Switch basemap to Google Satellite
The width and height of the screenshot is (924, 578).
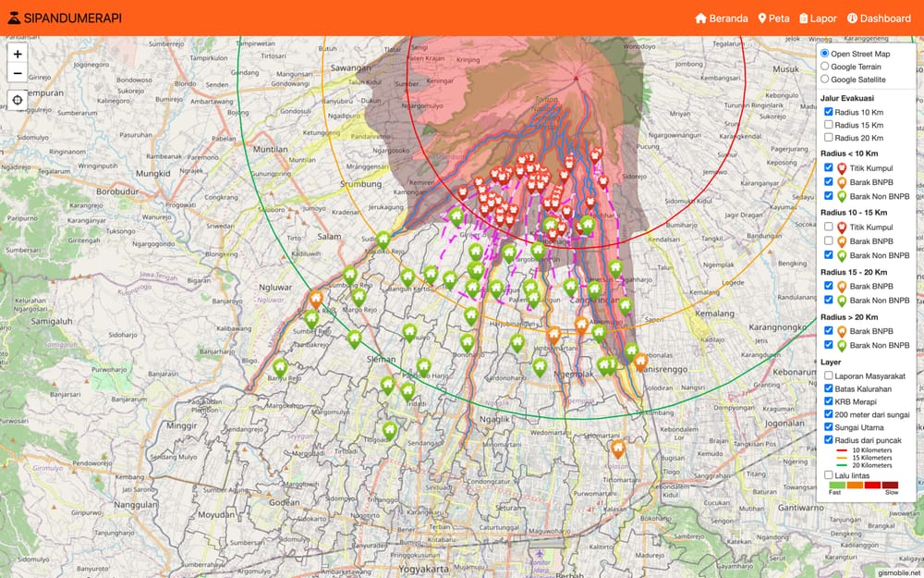coord(825,79)
